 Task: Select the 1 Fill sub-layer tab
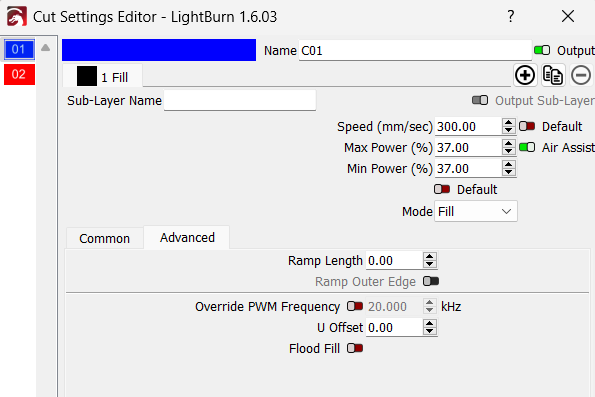pos(103,76)
